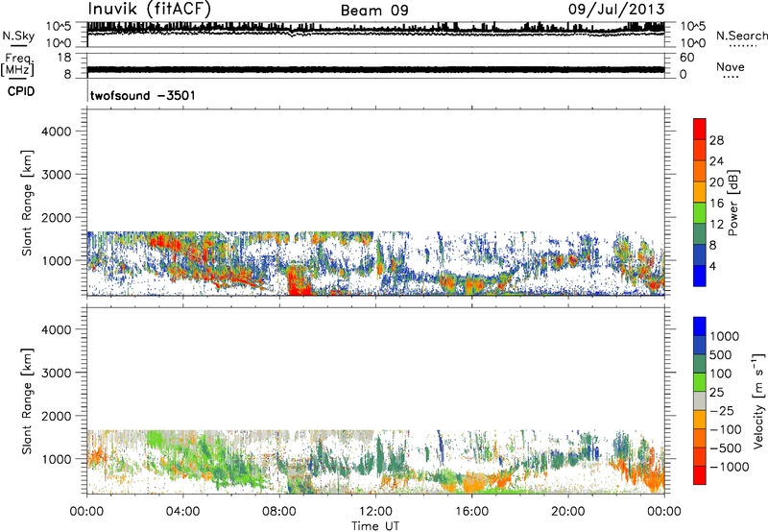Screen dimensions: 768x532
Task: Click the bright blue lowest Power color bar segment
Action: [700, 276]
